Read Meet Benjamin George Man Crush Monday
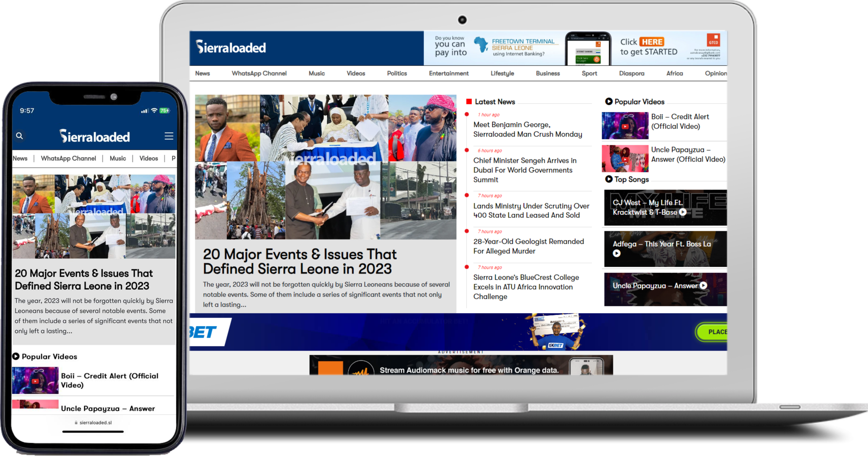868x456 pixels. 528,129
